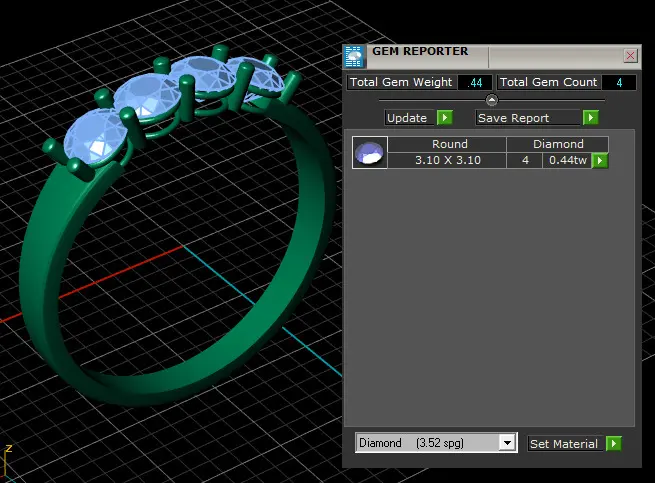This screenshot has width=655, height=483.
Task: Run the green Update arrow
Action: click(x=445, y=118)
